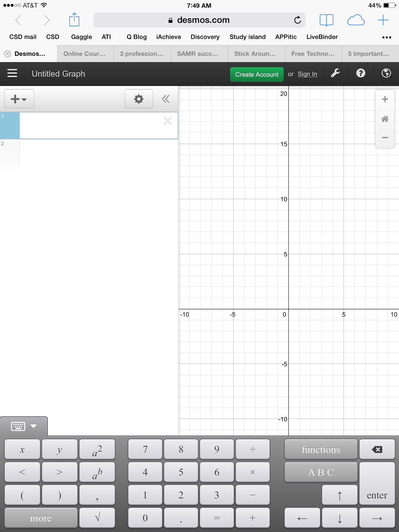Screen dimensions: 399x532
Task: Open the add item plus dropdown
Action: coord(19,99)
